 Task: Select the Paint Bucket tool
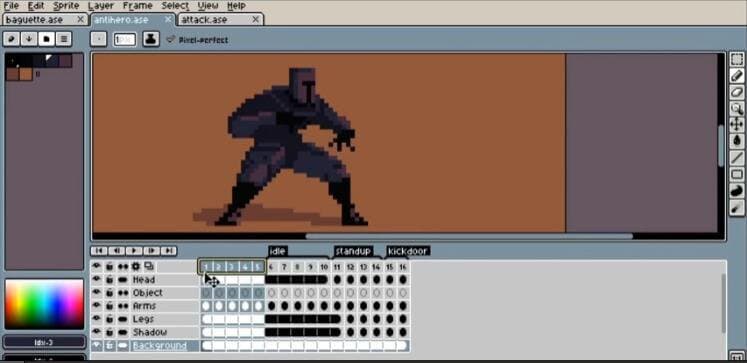click(x=737, y=141)
